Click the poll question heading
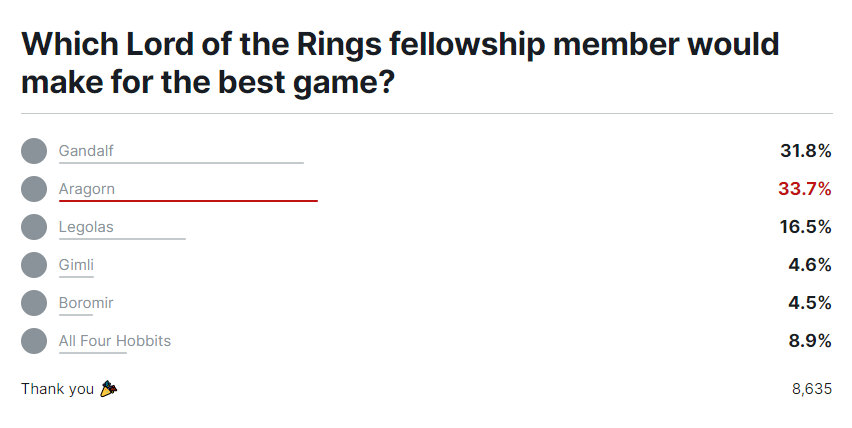The width and height of the screenshot is (852, 428). click(x=400, y=64)
